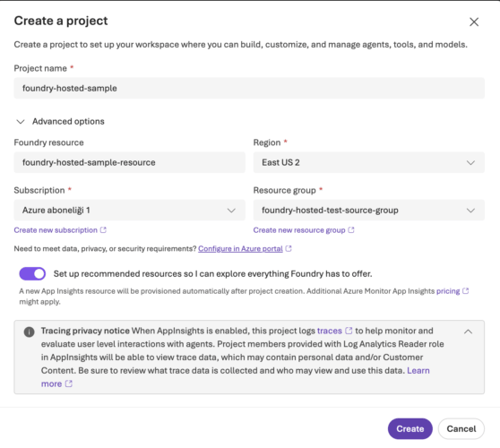
Task: Click the info icon in Tracing notice
Action: point(29,332)
